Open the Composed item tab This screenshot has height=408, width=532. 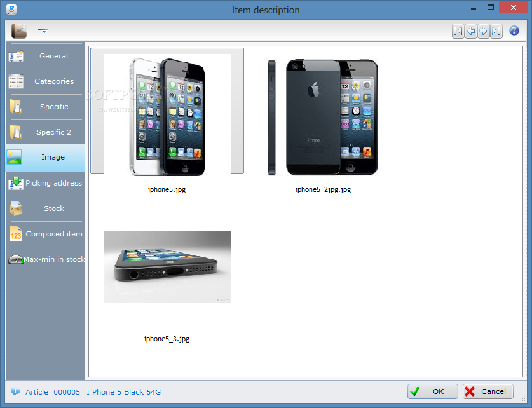pos(45,234)
